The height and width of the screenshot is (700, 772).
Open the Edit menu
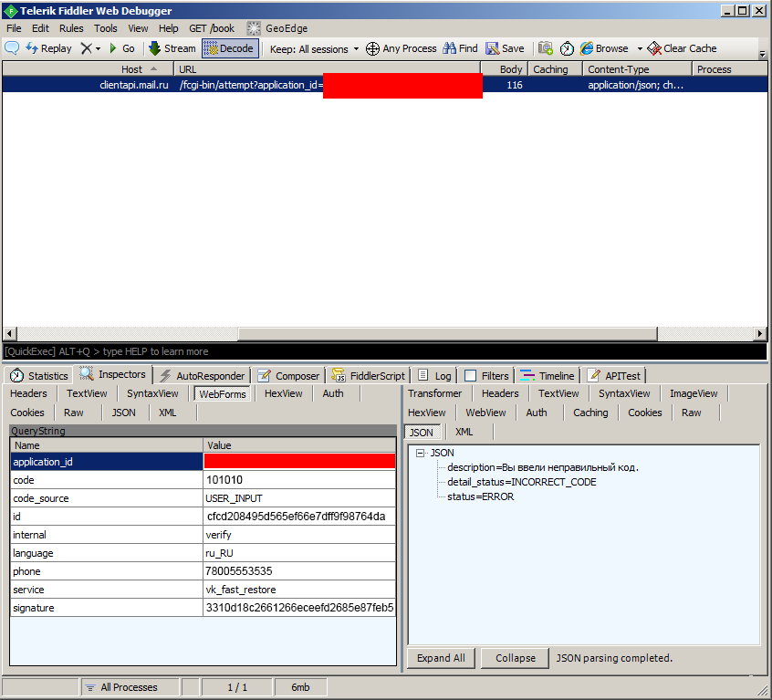tap(40, 28)
